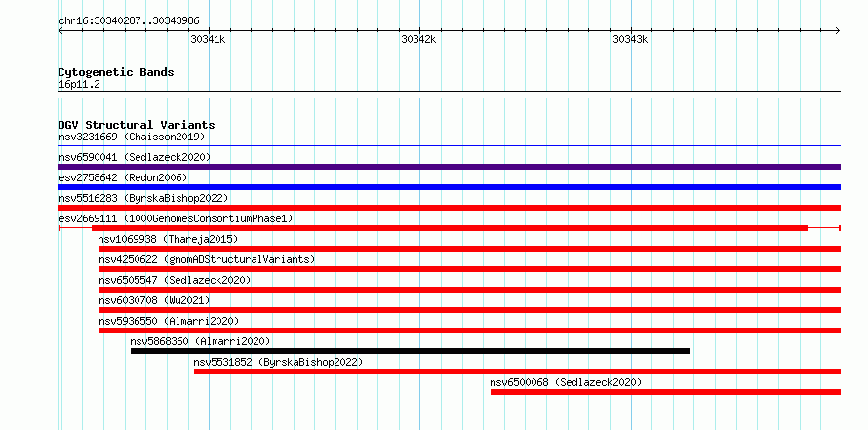Open nsv6505547 (Sedlazeck2020) variant label
Screen dimensions: 868x430
coord(175,280)
